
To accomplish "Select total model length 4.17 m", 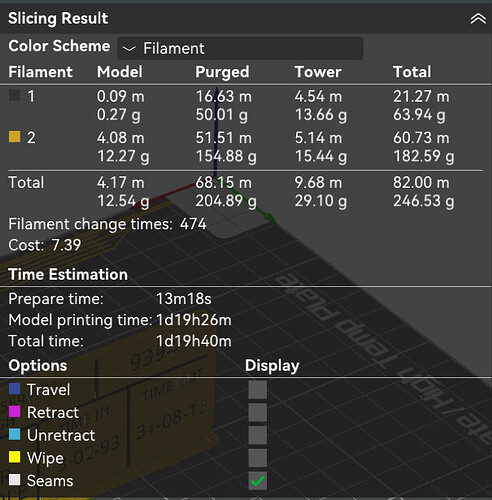I will [121, 183].
